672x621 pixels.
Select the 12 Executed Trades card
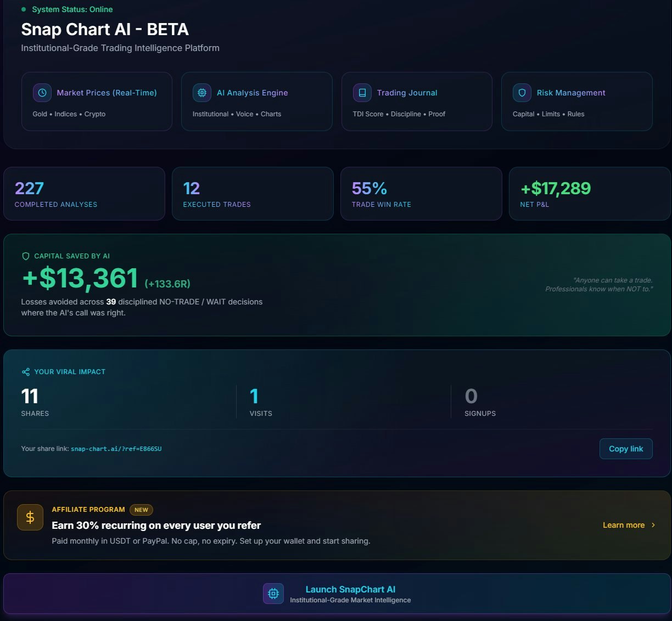click(x=253, y=194)
